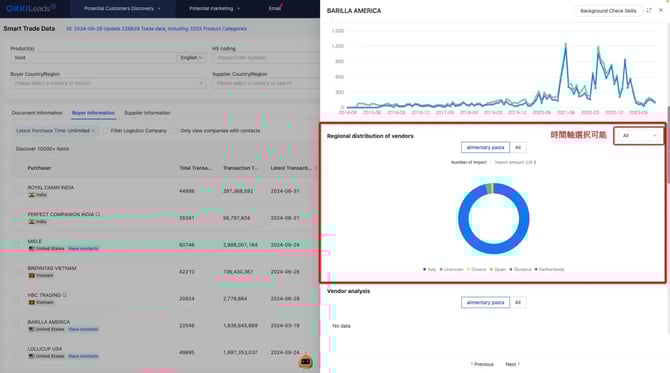Switch to Supplier Information tab

coord(147,113)
